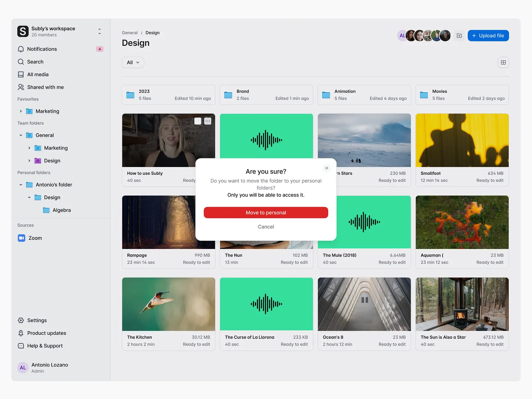
Task: Click the Search magnifier icon
Action: click(x=21, y=62)
